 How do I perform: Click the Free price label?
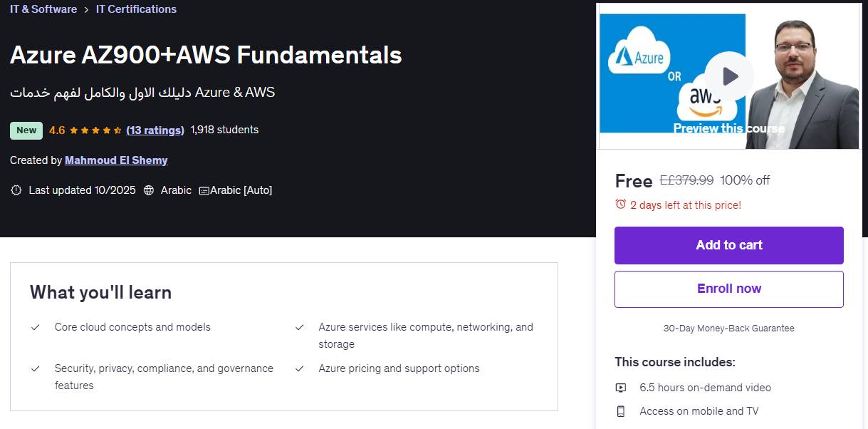[634, 181]
